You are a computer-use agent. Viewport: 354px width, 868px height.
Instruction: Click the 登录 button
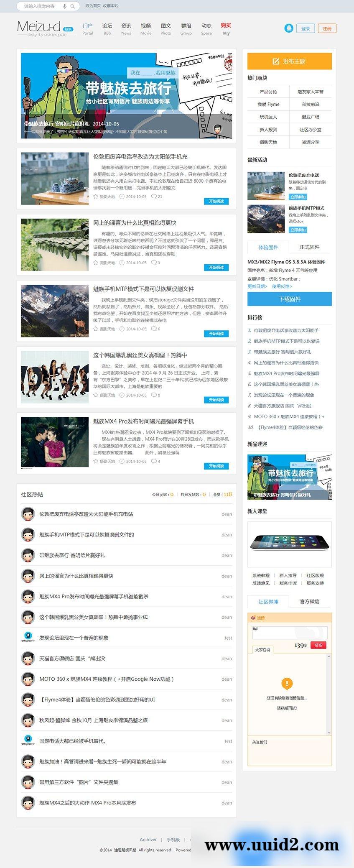(306, 28)
